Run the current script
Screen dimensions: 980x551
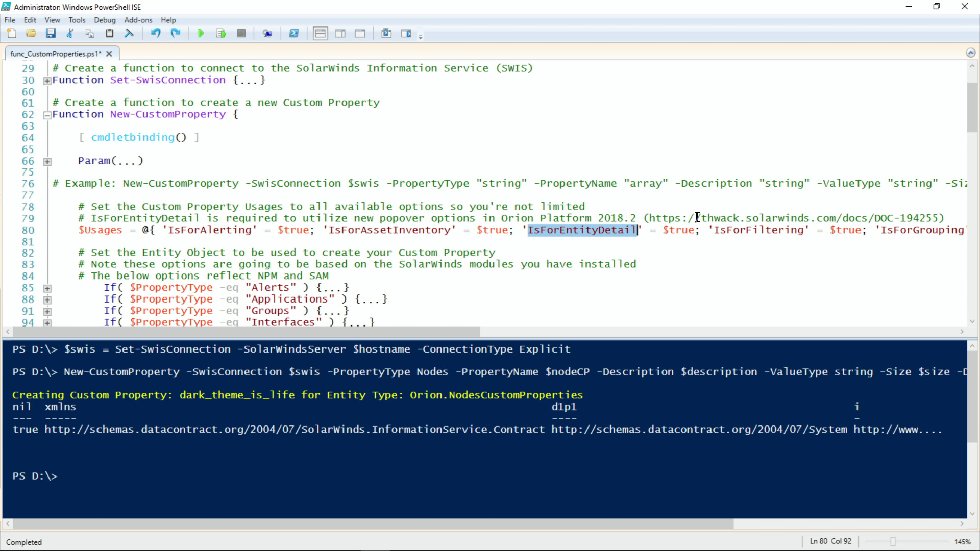(x=201, y=33)
